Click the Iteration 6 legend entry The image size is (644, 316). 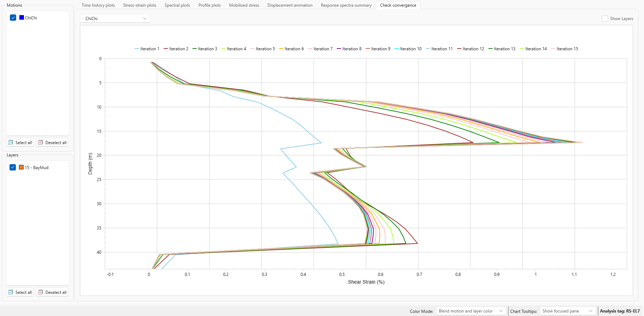point(291,49)
